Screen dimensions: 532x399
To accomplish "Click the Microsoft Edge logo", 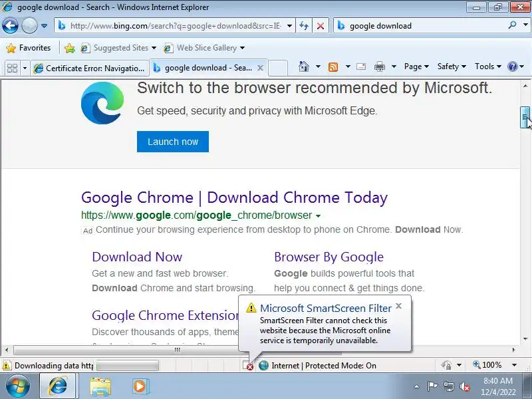I will 102,103.
